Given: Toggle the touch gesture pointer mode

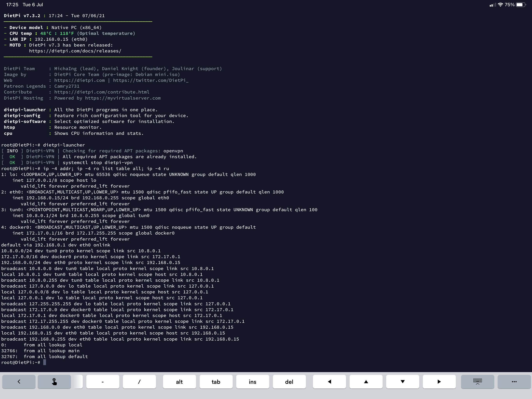Looking at the screenshot, I should (x=54, y=381).
